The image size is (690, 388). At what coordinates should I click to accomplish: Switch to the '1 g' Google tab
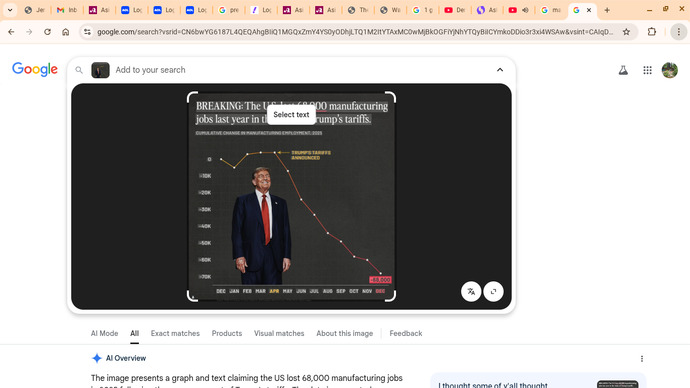click(422, 10)
